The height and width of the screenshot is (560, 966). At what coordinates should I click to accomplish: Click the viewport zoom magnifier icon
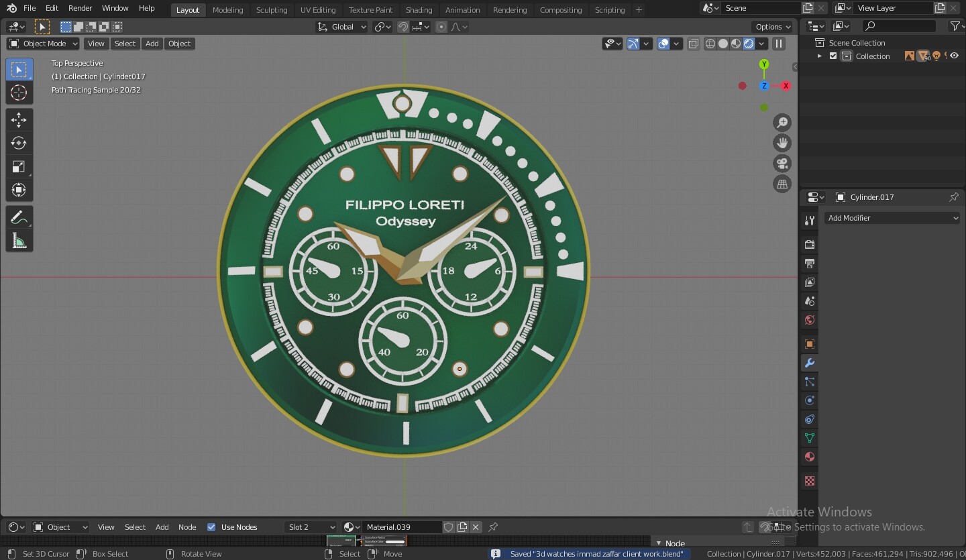click(782, 122)
